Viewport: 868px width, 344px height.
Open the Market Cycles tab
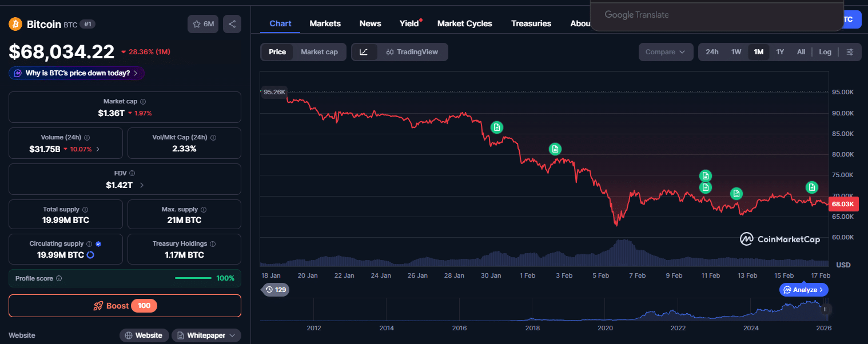point(464,23)
